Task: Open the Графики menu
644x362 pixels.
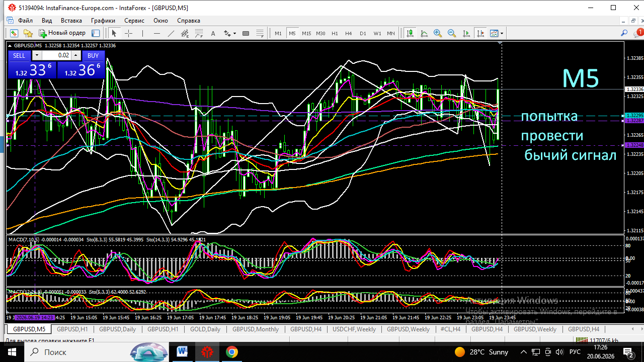Action: [103, 21]
